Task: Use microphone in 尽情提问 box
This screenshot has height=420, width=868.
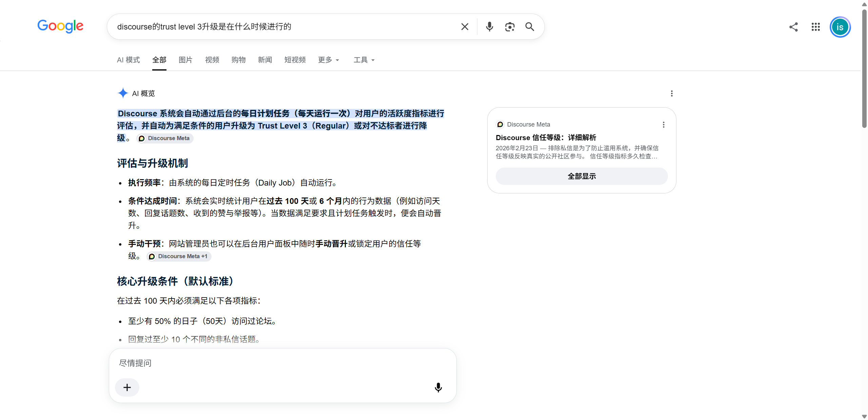Action: [x=438, y=387]
